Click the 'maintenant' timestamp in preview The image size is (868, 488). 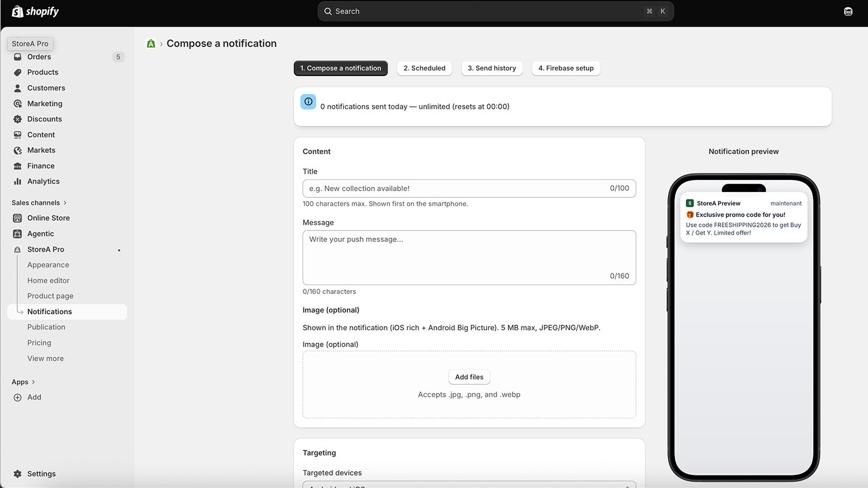point(786,203)
